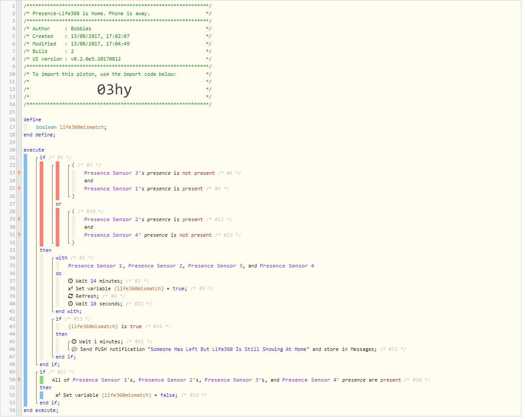Click the end if; on line 48
This screenshot has width=525, height=420.
(49, 364)
